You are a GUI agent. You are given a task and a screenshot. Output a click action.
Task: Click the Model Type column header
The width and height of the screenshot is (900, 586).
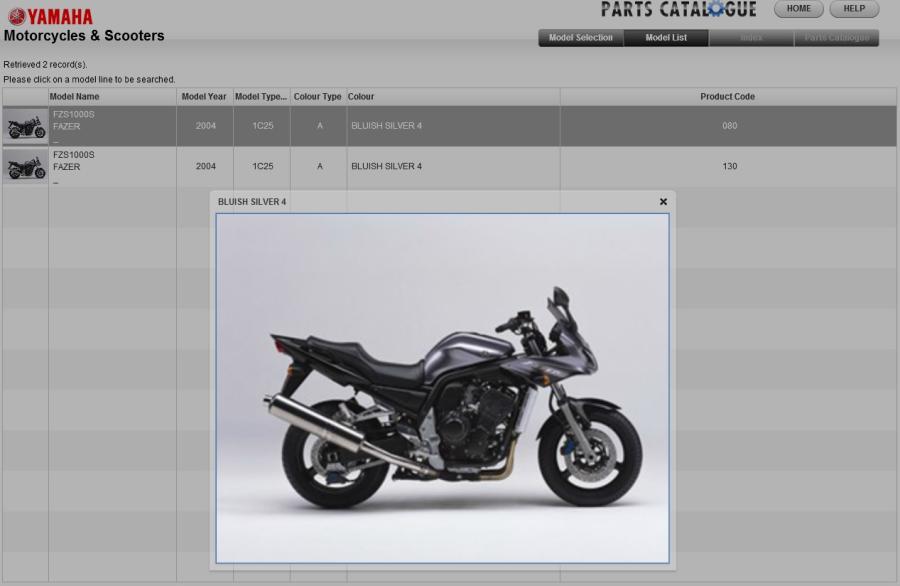pyautogui.click(x=261, y=96)
